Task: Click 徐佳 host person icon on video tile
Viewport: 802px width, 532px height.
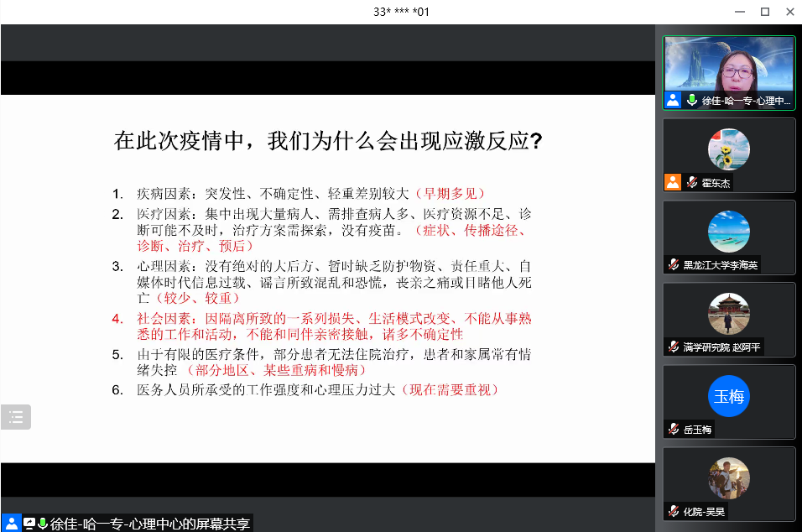Action: point(673,100)
